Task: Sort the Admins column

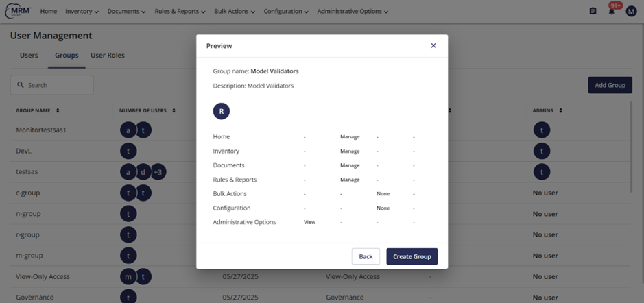Action: click(x=562, y=110)
